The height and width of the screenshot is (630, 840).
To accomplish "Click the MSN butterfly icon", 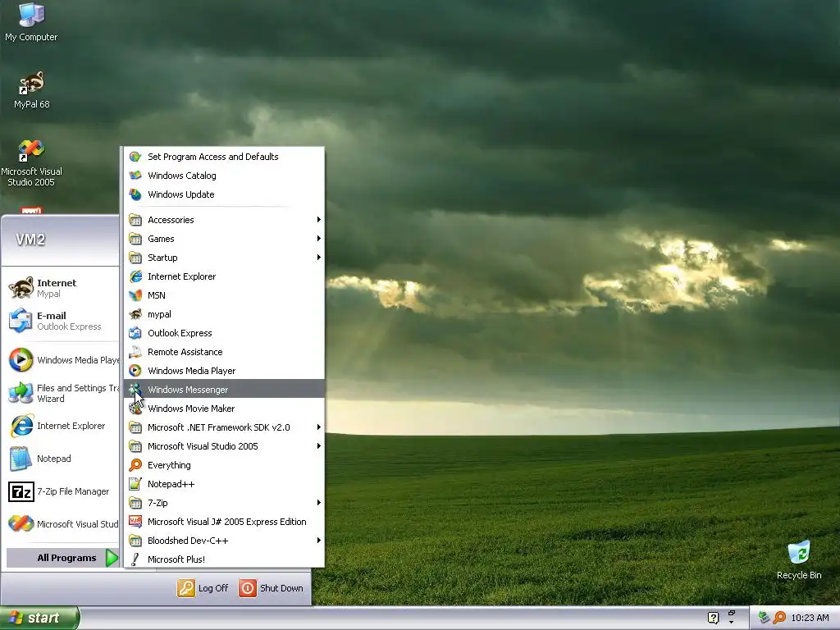I will [135, 295].
